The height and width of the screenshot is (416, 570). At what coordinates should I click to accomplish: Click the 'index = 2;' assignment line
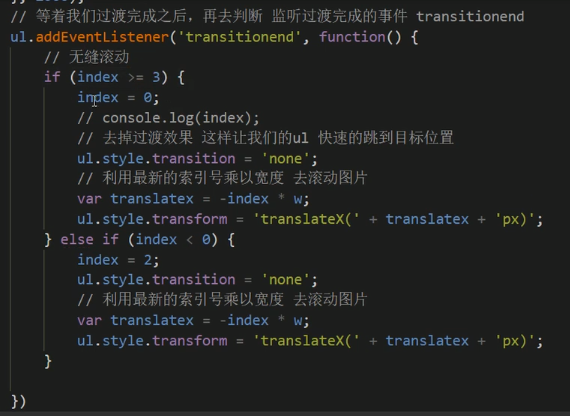118,260
